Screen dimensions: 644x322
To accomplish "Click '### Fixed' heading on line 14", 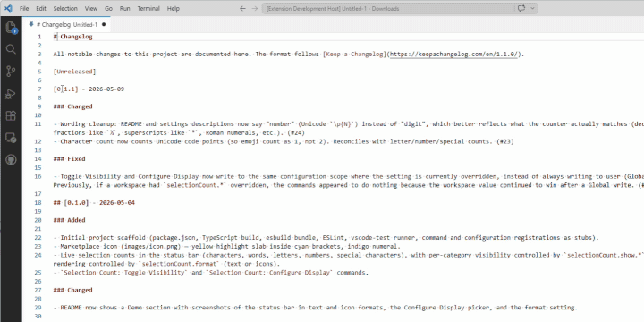I will coord(69,159).
